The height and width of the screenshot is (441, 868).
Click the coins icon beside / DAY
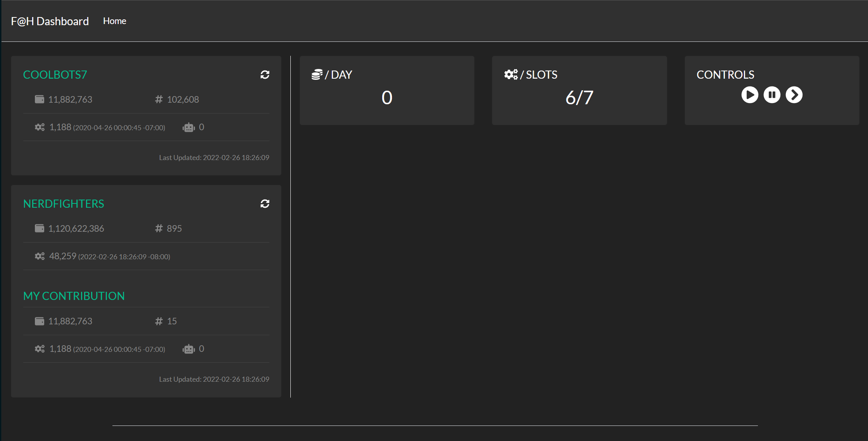317,74
